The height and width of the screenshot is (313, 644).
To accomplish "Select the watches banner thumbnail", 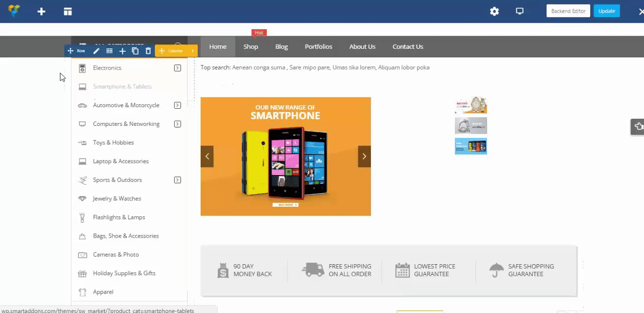I will 470,106.
